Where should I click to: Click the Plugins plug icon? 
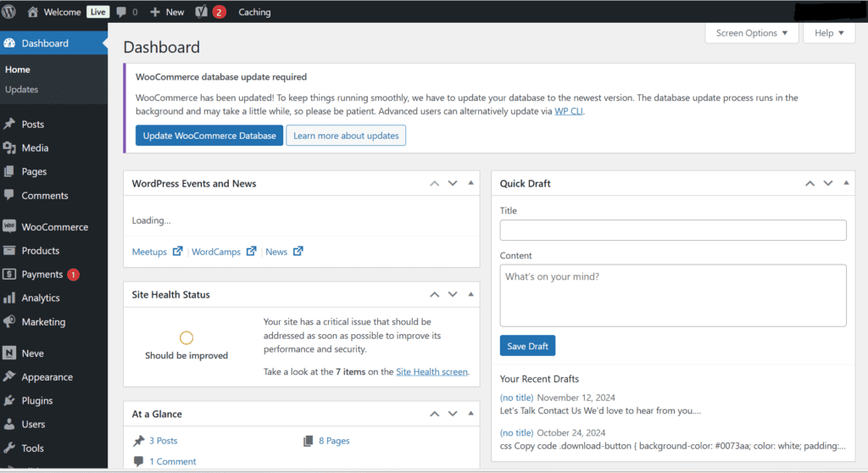(9, 400)
